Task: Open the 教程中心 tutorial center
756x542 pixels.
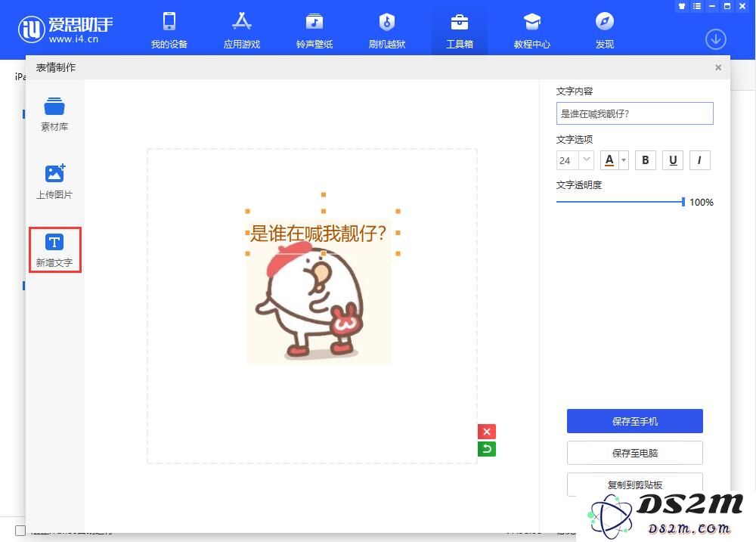Action: pyautogui.click(x=531, y=30)
